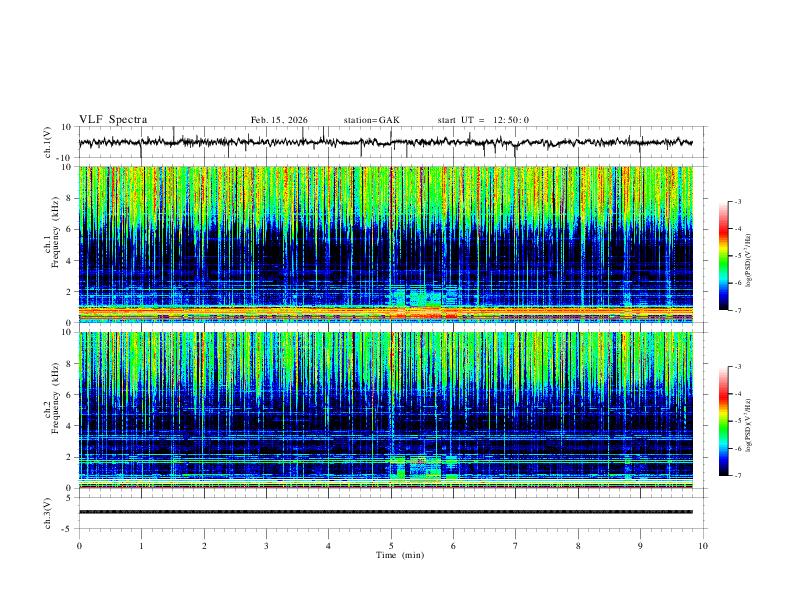This screenshot has height=612, width=792.
Task: Click the log(PSD) label beside ch.2 colorbar
Action: [748, 425]
